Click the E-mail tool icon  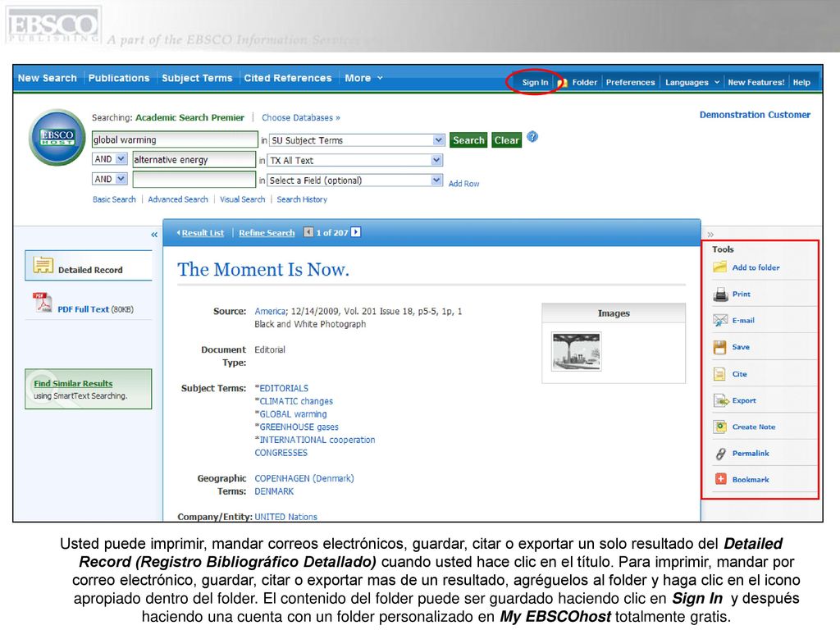(720, 321)
